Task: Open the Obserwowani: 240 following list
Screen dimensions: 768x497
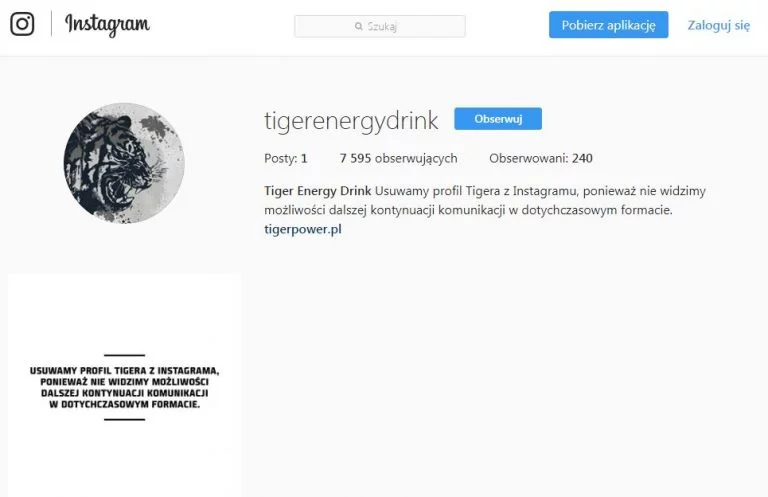Action: 541,158
